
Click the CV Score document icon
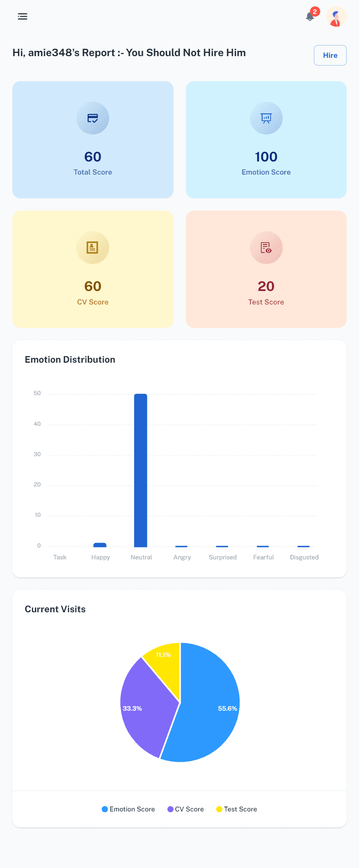[93, 248]
